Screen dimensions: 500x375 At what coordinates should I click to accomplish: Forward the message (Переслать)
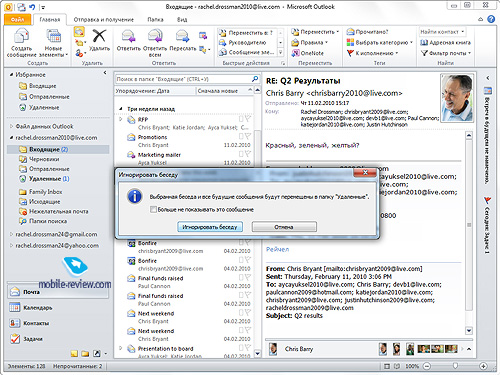pyautogui.click(x=183, y=40)
